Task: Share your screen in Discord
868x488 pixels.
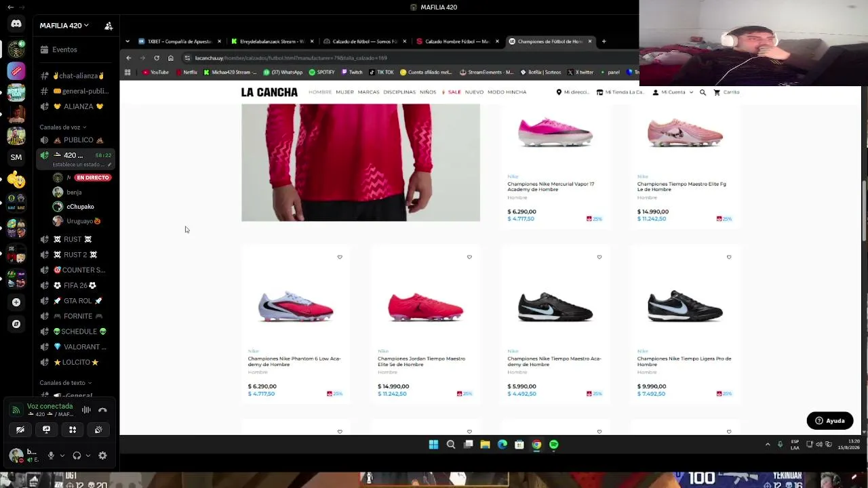Action: tap(46, 430)
